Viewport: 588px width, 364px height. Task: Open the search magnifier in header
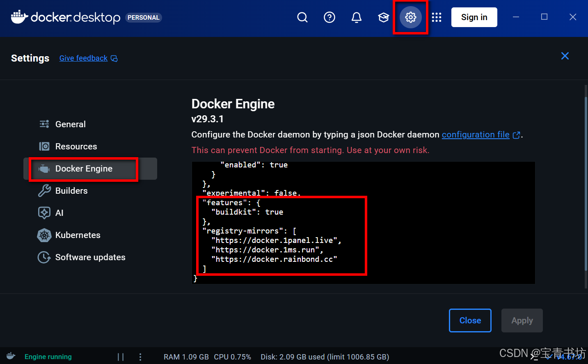pos(302,17)
